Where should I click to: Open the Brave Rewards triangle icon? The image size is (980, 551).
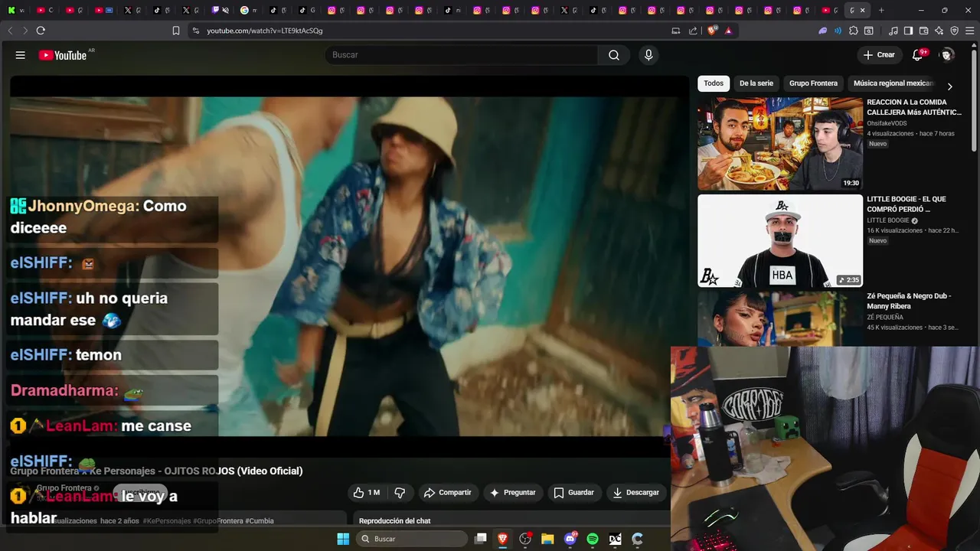coord(728,31)
